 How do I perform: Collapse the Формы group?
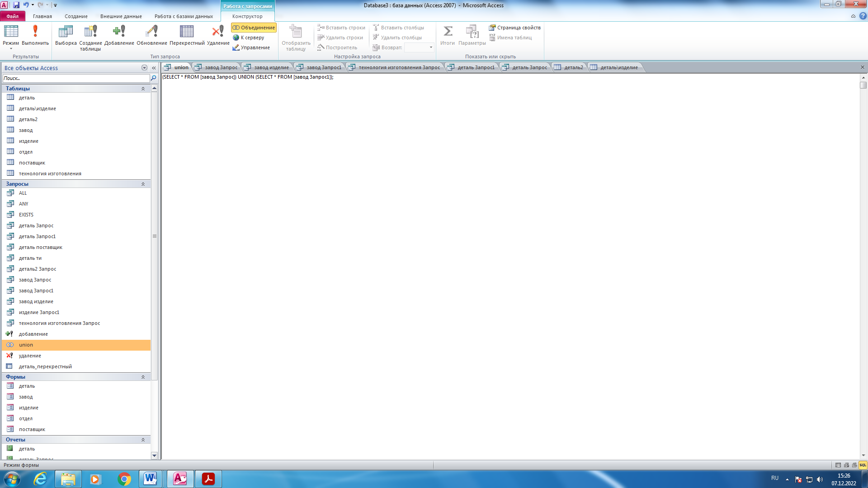143,377
